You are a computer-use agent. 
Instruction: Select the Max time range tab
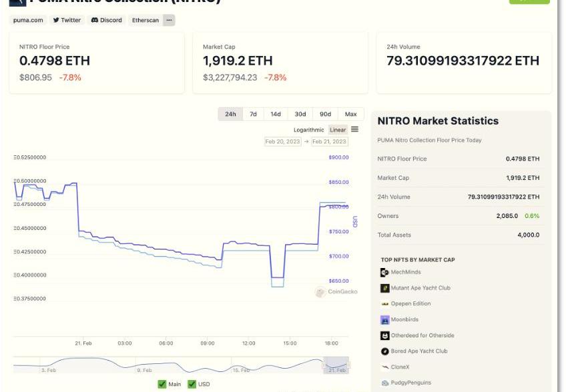click(350, 114)
